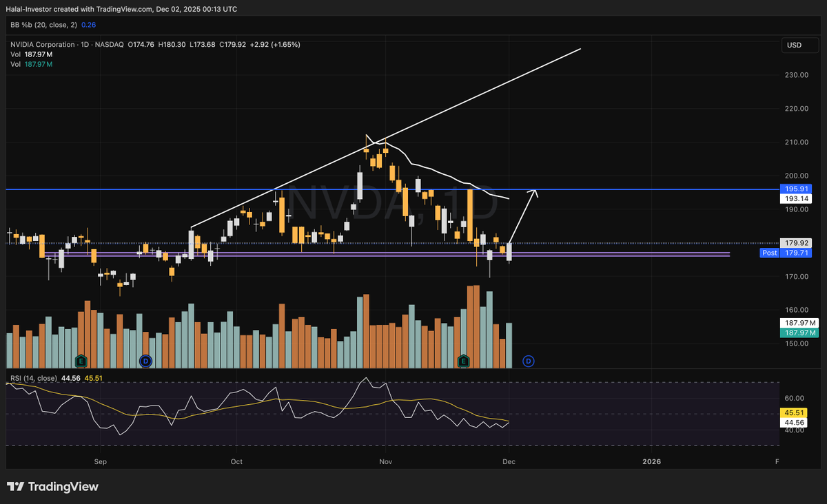Click the close price C179.92
This screenshot has width=827, height=504.
233,44
